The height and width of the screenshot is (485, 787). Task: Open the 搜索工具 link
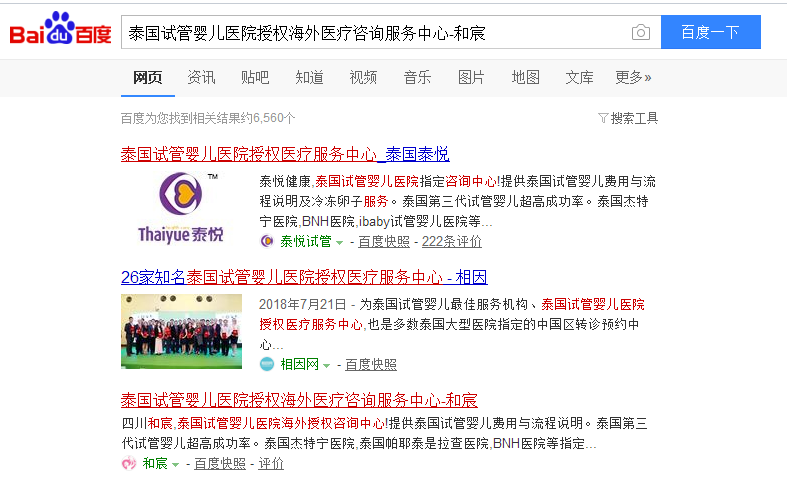click(634, 118)
